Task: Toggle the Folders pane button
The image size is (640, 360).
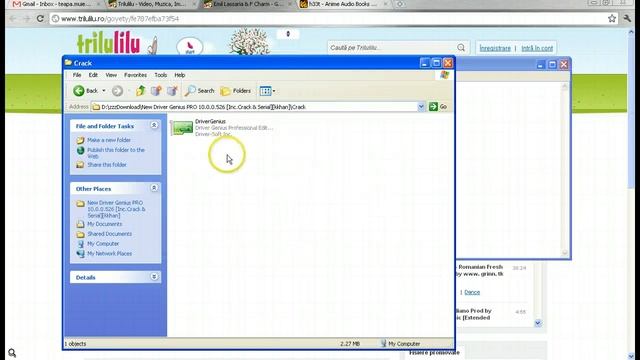Action: click(236, 91)
